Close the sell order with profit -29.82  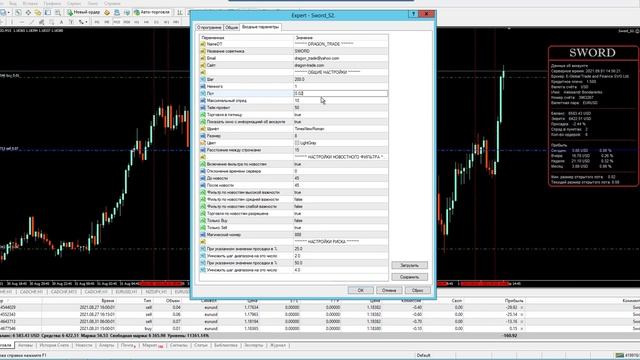point(522,307)
